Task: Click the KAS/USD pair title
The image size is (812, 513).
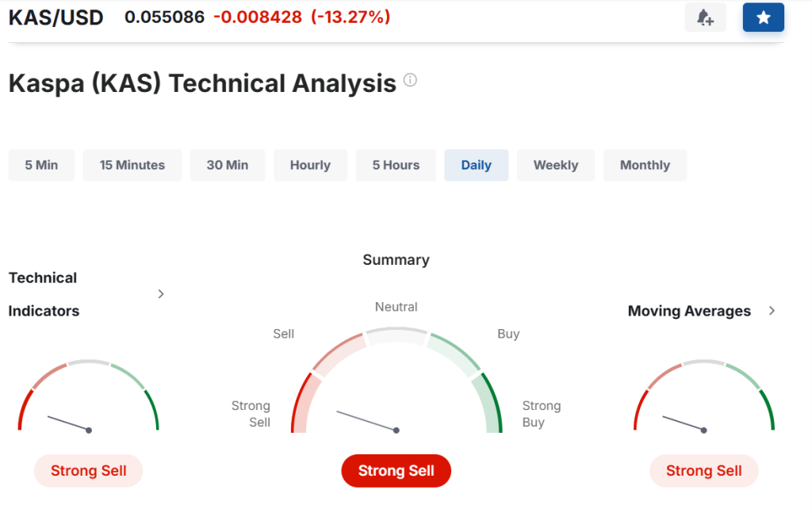Action: tap(56, 17)
